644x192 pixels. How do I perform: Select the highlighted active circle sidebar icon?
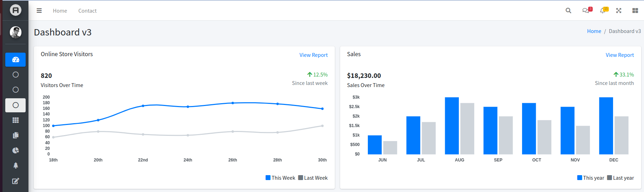(x=15, y=105)
